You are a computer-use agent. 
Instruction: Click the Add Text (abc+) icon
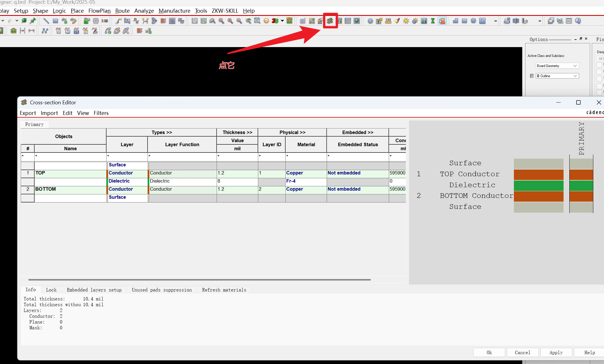[64, 21]
